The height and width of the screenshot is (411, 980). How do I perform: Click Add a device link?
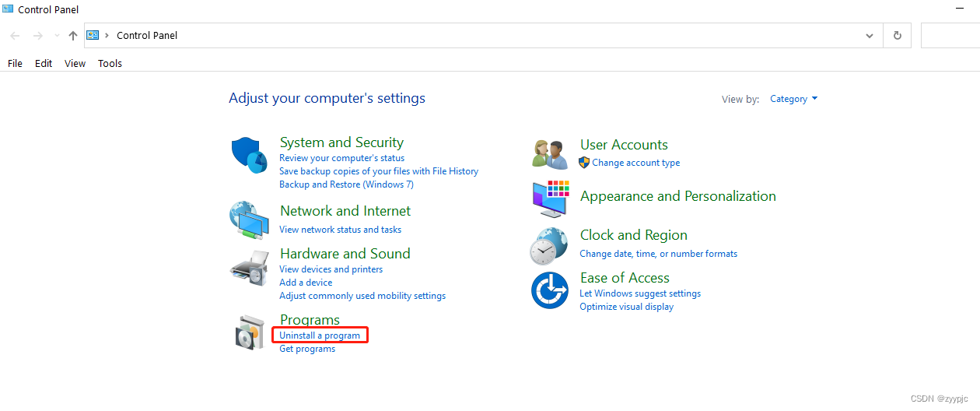point(306,283)
